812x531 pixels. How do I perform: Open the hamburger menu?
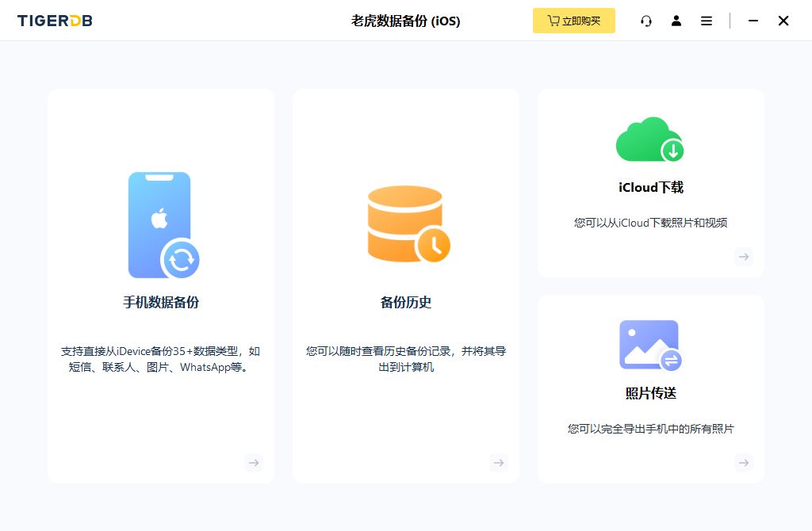pyautogui.click(x=707, y=21)
